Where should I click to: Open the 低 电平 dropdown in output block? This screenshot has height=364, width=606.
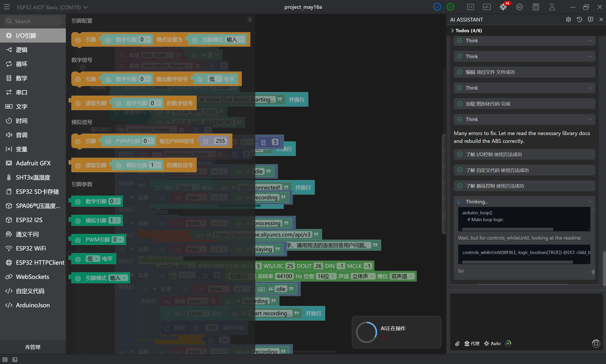[214, 79]
